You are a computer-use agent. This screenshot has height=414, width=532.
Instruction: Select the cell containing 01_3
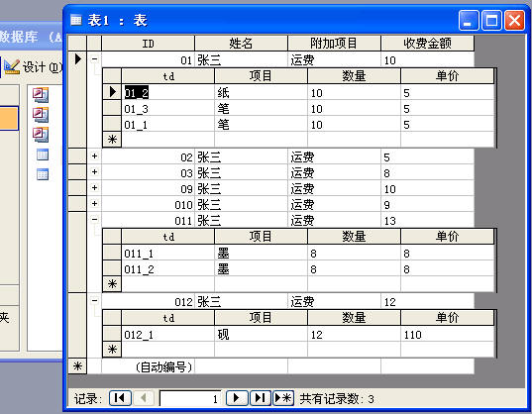(168, 109)
